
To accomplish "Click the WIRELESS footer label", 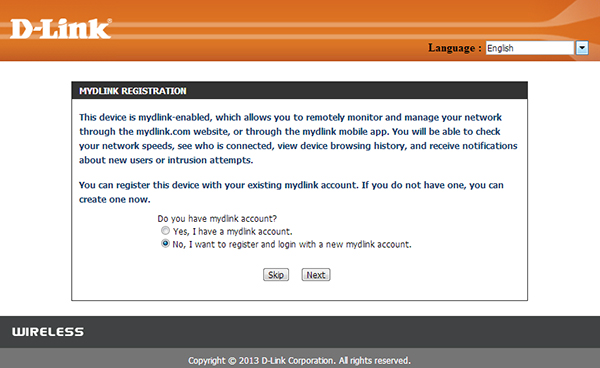I will tap(48, 332).
